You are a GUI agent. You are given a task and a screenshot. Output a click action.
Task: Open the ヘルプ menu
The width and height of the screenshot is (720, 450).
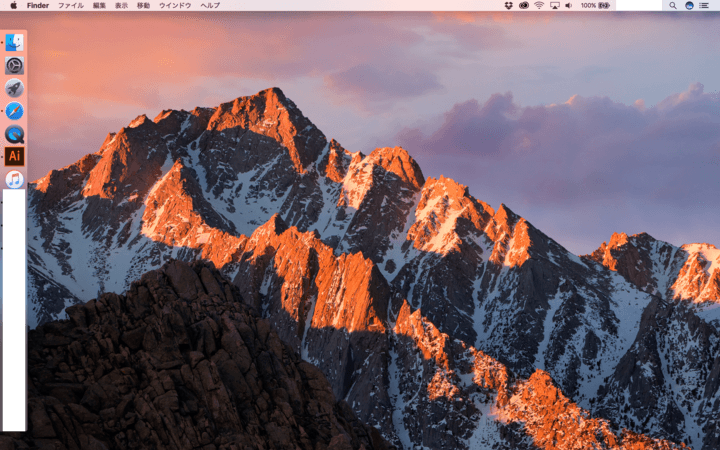210,6
